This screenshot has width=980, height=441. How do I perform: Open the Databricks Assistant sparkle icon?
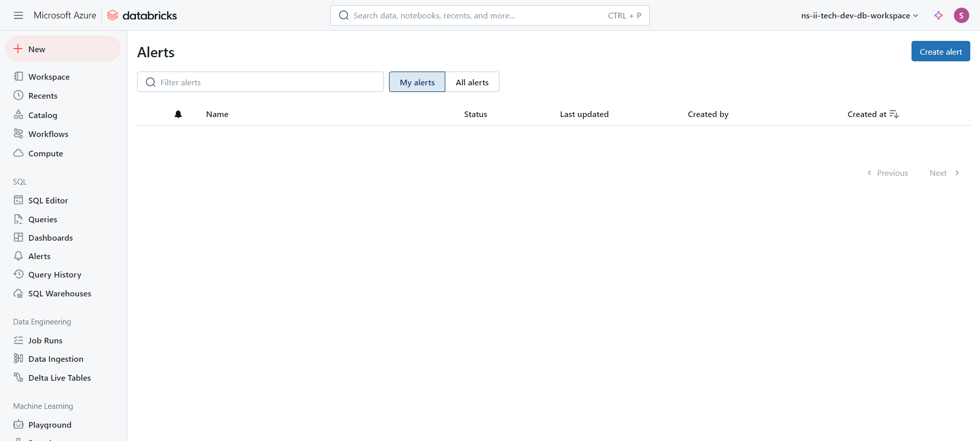[939, 15]
